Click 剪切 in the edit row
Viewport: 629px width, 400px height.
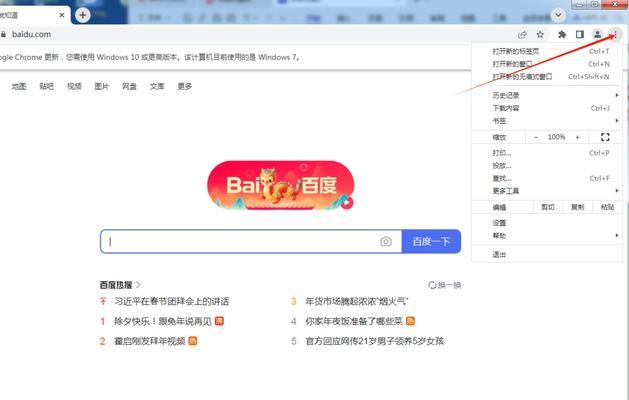[548, 207]
